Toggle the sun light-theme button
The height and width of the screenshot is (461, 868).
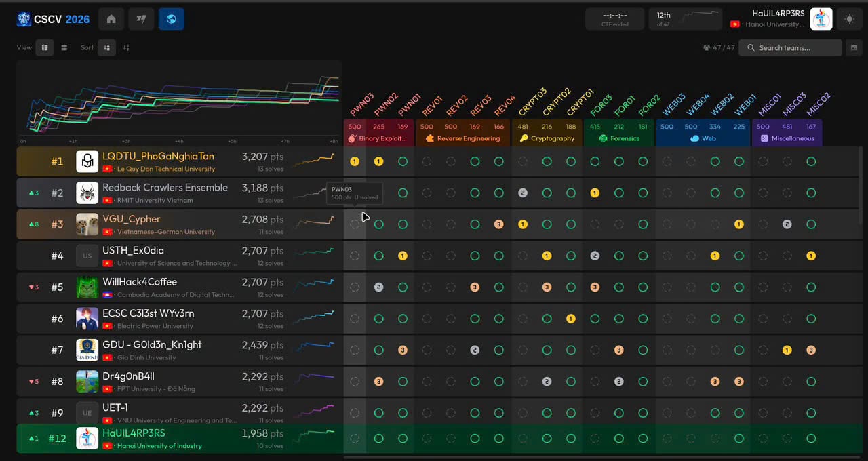(x=849, y=19)
